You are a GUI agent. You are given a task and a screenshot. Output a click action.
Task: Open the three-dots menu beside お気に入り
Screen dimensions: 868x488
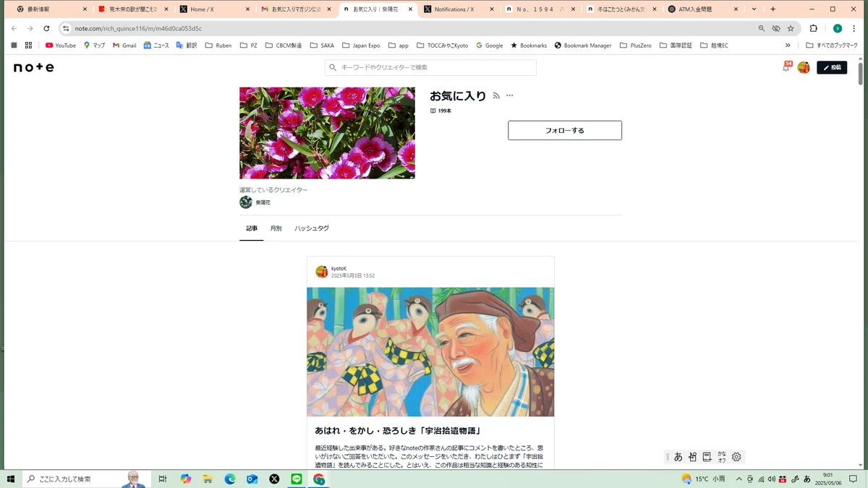[510, 95]
